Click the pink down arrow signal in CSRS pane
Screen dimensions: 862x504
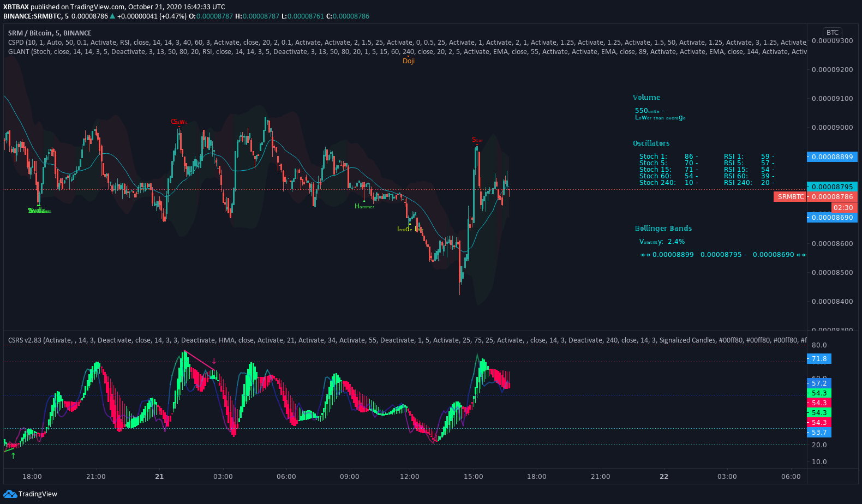pos(214,361)
